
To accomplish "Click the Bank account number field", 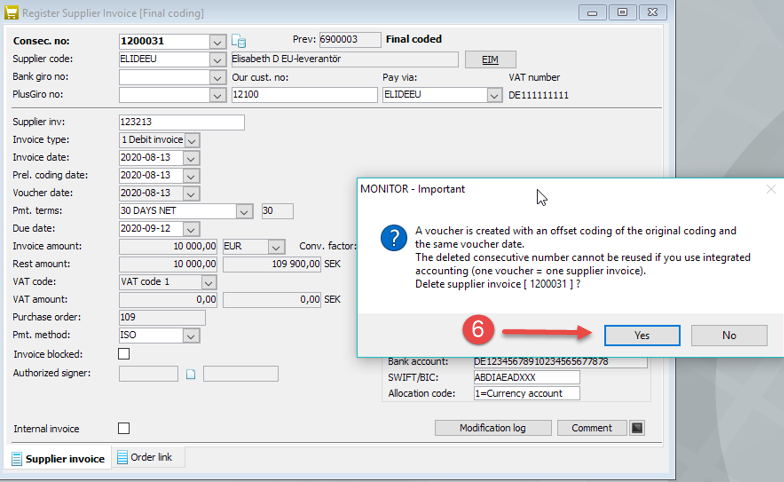I will click(x=560, y=362).
